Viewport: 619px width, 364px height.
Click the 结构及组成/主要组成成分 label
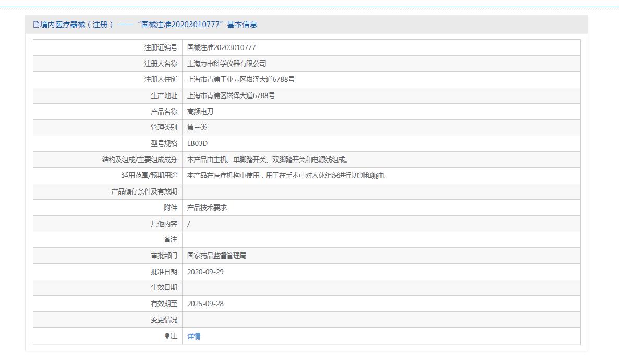click(x=140, y=160)
